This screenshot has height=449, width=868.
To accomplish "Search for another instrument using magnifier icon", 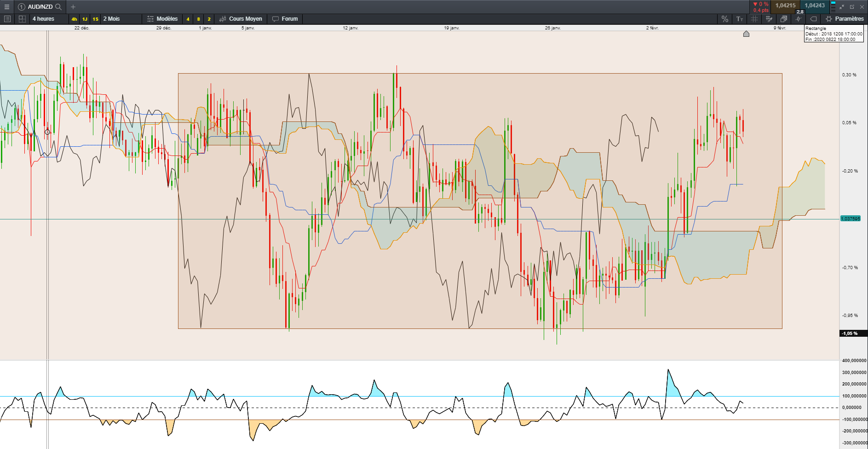I will click(x=58, y=7).
